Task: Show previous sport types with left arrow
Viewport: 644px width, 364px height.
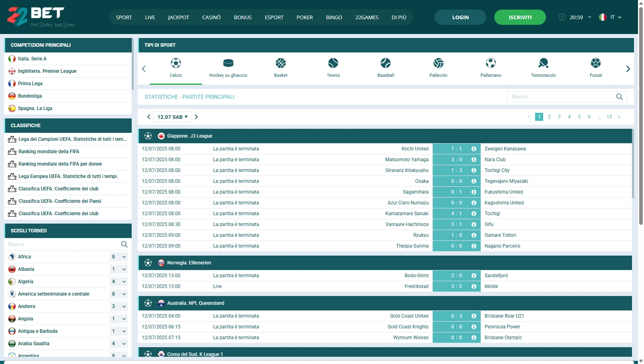Action: pos(144,69)
